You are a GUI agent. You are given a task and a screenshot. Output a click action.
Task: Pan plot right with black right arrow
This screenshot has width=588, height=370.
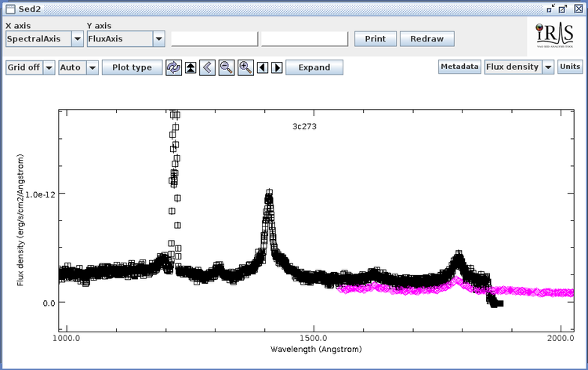pyautogui.click(x=277, y=68)
